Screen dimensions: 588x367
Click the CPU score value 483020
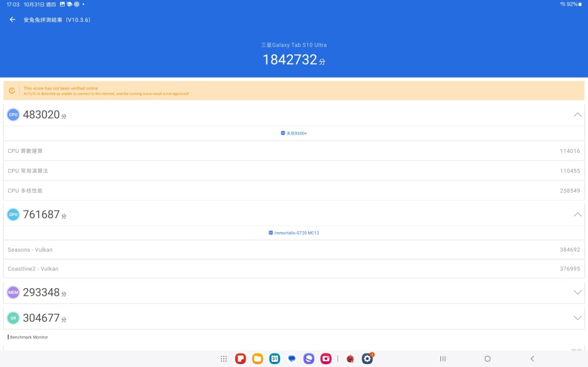click(41, 115)
